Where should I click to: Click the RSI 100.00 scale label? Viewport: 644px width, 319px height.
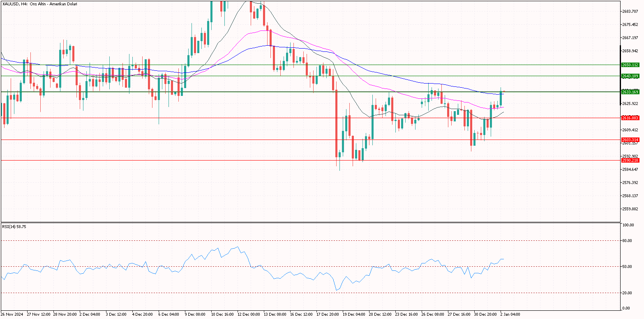coord(628,226)
